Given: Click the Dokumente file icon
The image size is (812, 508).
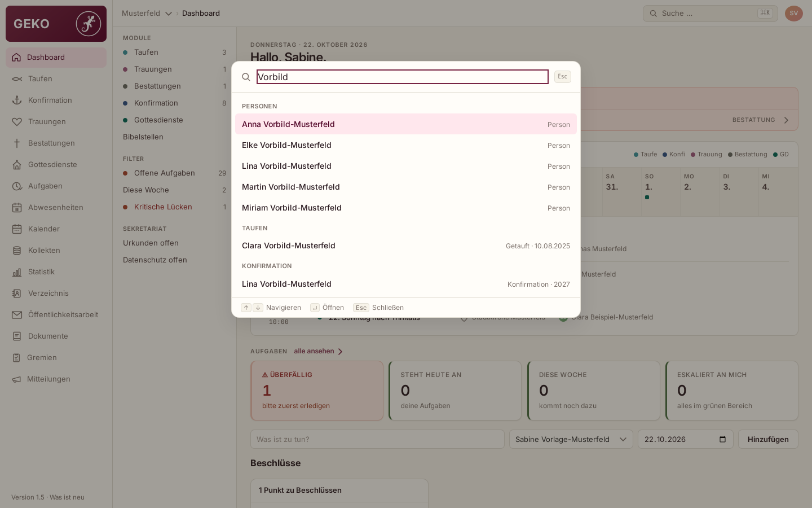Looking at the screenshot, I should pyautogui.click(x=17, y=336).
